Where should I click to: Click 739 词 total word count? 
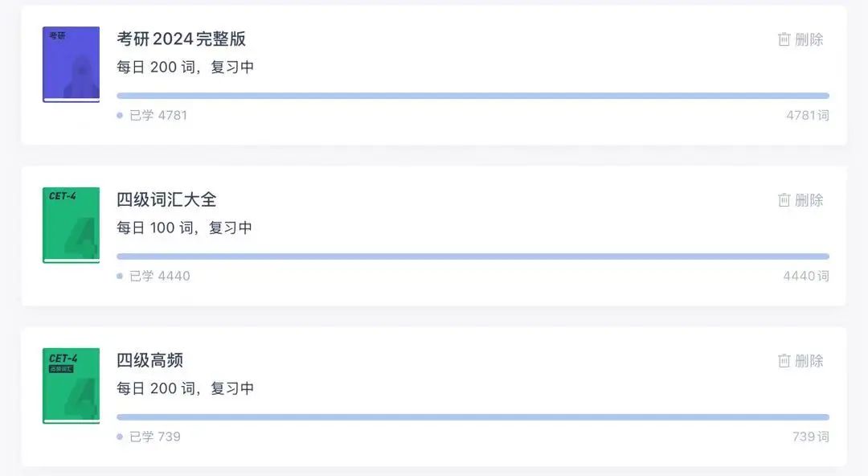tap(810, 437)
